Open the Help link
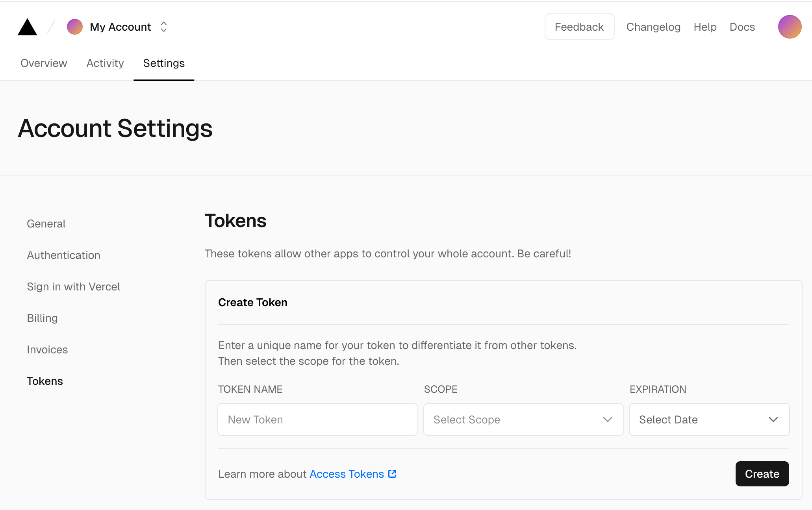Viewport: 812px width, 510px height. (x=705, y=27)
